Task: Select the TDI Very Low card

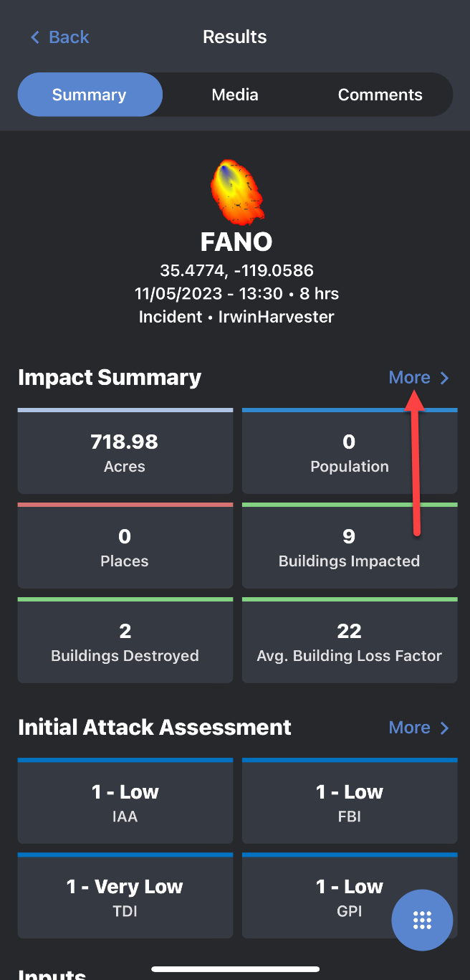Action: 125,896
